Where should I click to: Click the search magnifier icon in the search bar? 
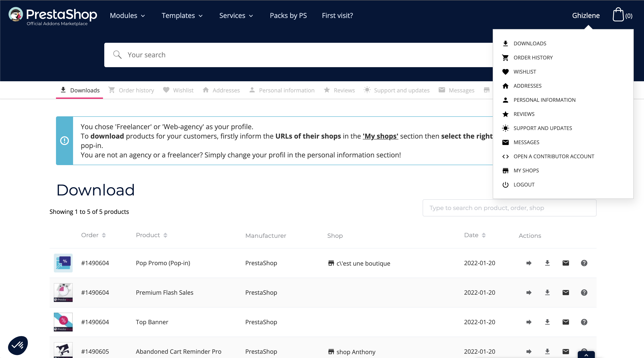118,55
